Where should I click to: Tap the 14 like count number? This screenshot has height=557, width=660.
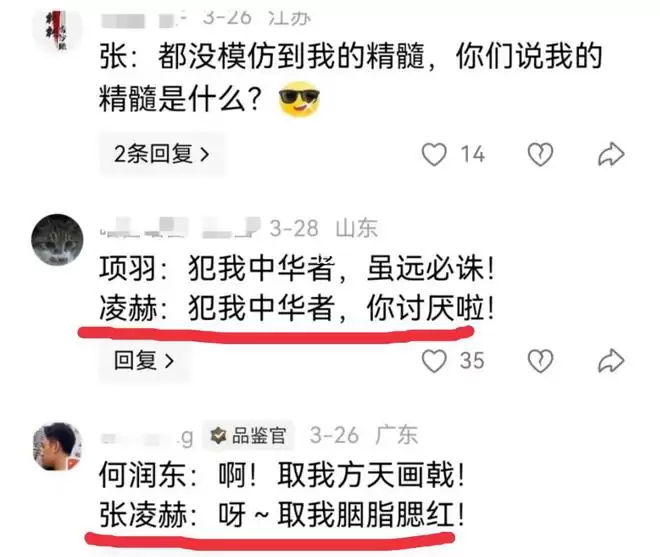click(x=473, y=155)
